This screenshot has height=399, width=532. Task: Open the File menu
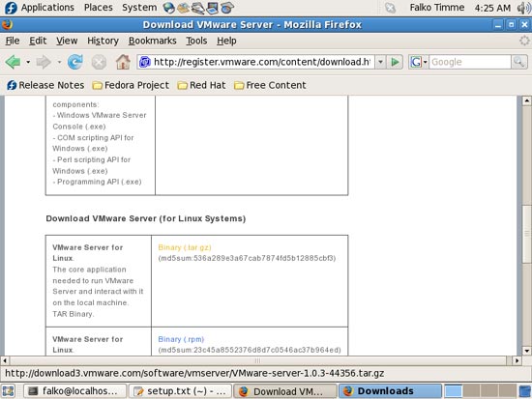(13, 41)
